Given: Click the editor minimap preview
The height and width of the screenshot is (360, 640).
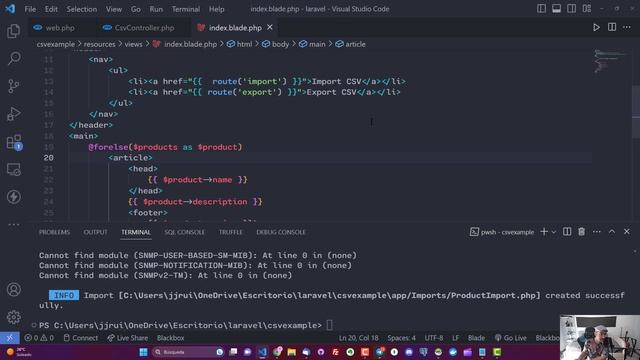Looking at the screenshot, I should [610, 61].
